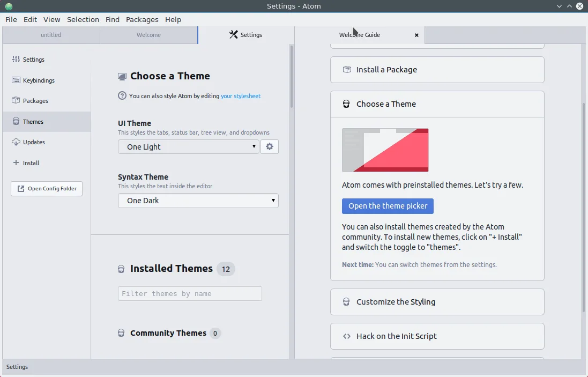Expand the Customize the Styling card
The image size is (588, 377).
(437, 302)
